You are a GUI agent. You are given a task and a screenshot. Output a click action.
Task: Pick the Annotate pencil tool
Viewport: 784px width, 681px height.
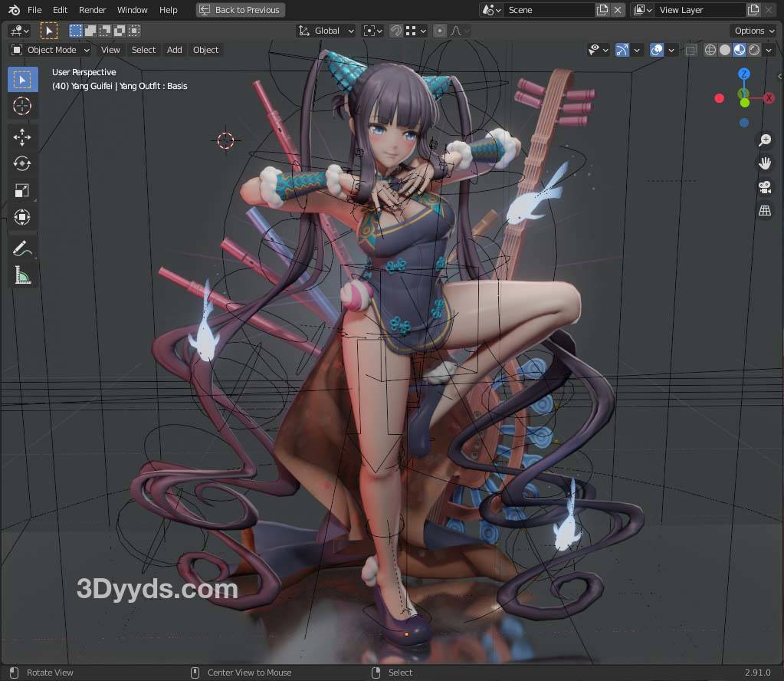point(22,248)
